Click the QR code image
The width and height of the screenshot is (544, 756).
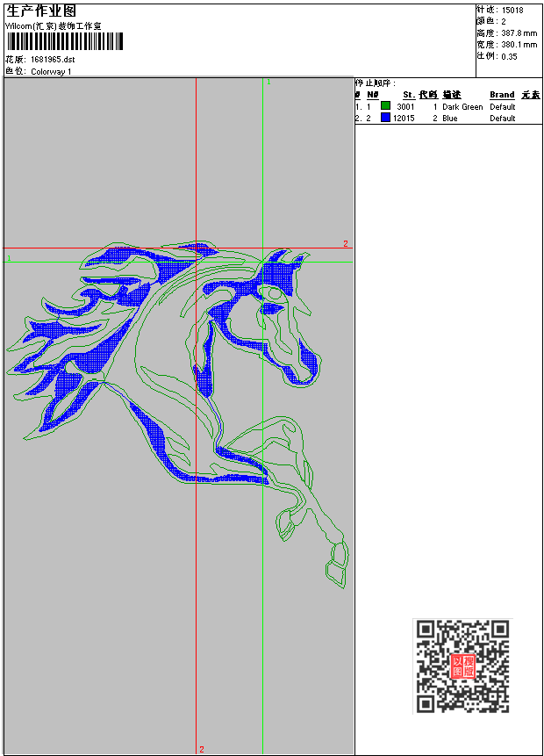[x=462, y=666]
